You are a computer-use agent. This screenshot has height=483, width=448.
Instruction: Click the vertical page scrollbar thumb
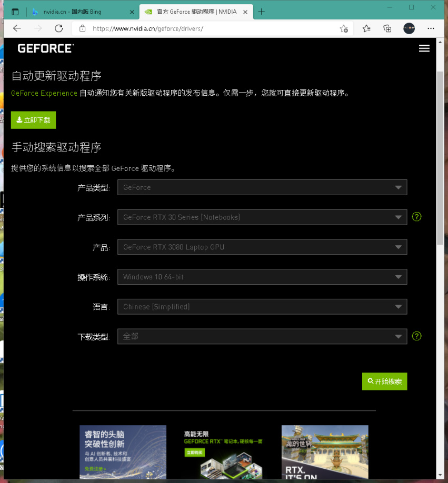click(440, 158)
